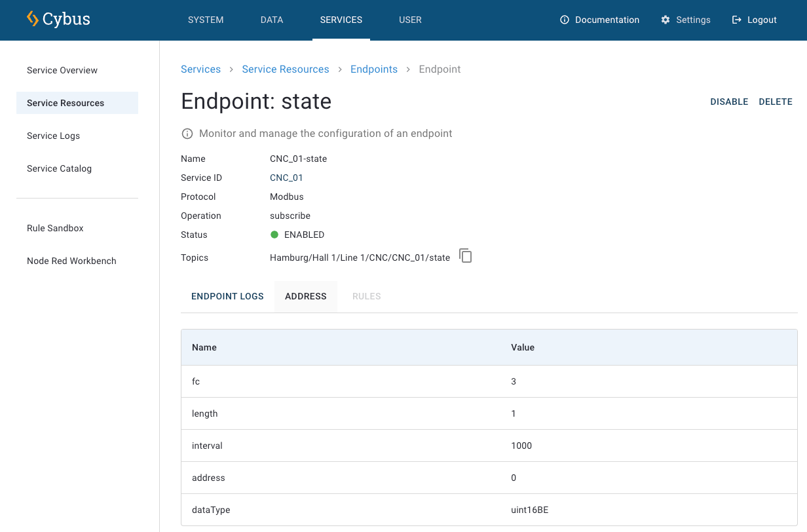Delete the state endpoint

click(x=776, y=102)
